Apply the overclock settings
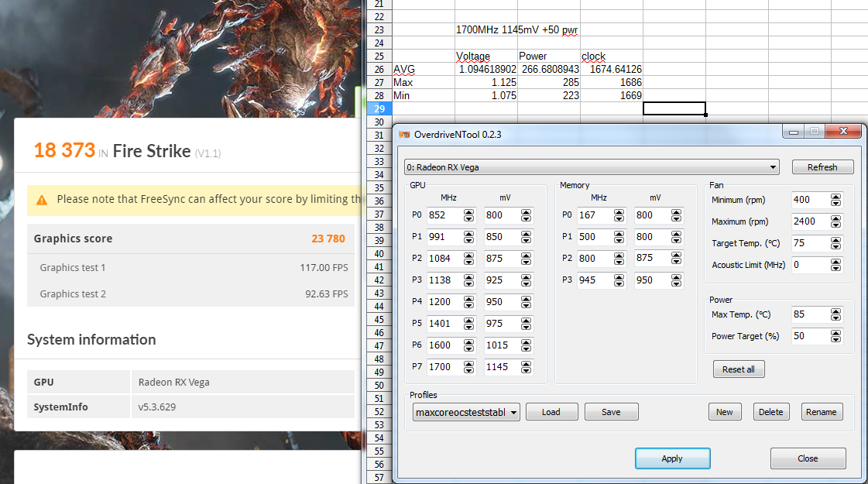Viewport: 868px width, 484px height. pyautogui.click(x=673, y=458)
